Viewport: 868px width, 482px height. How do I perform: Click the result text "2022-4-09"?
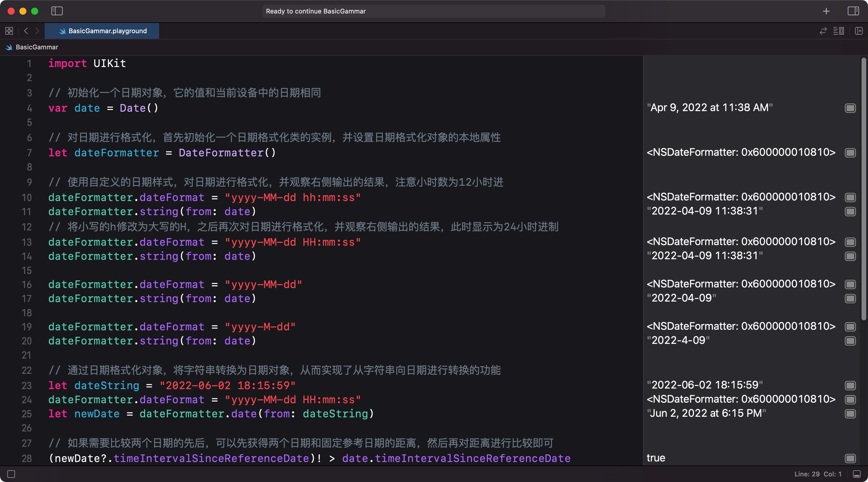point(678,340)
